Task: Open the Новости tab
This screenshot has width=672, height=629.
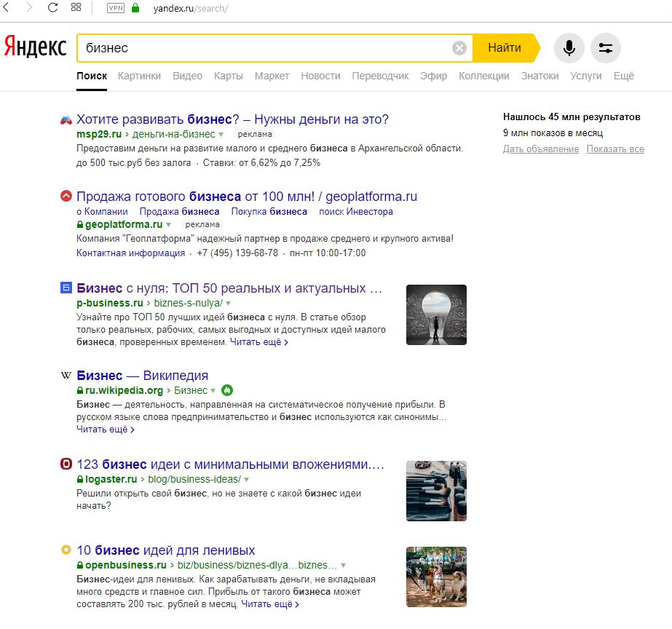Action: tap(320, 76)
